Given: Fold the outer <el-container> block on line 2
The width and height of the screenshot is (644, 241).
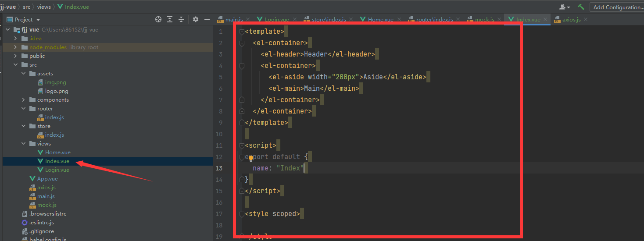Looking at the screenshot, I should (x=241, y=43).
